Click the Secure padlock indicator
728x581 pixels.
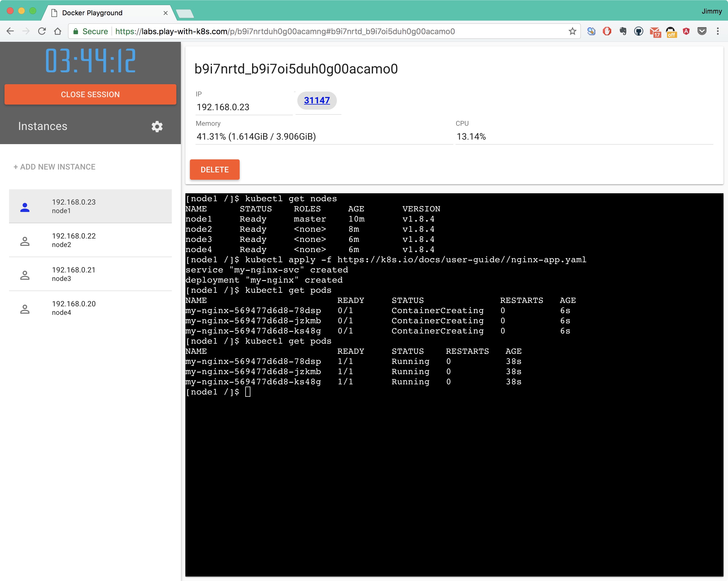click(76, 31)
